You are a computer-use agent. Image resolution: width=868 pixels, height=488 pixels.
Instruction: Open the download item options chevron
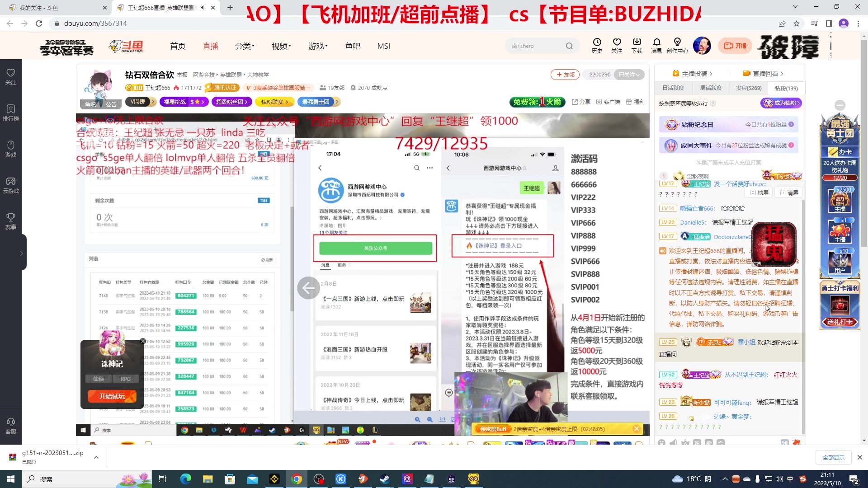[96, 457]
